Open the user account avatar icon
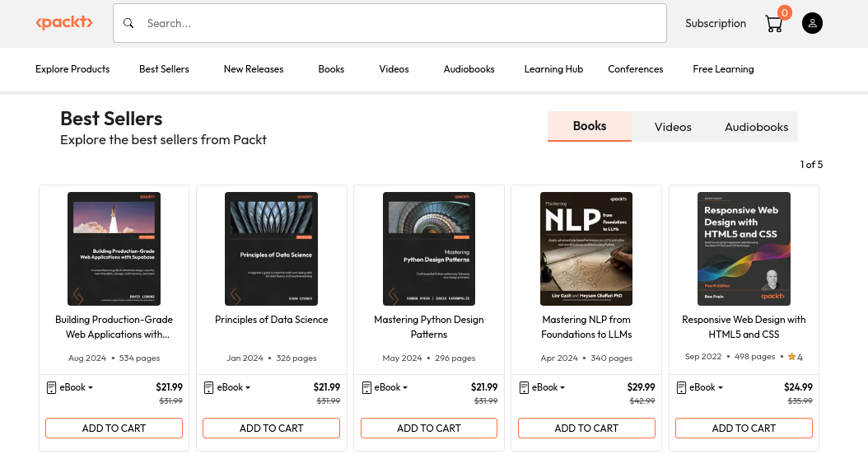 (812, 23)
